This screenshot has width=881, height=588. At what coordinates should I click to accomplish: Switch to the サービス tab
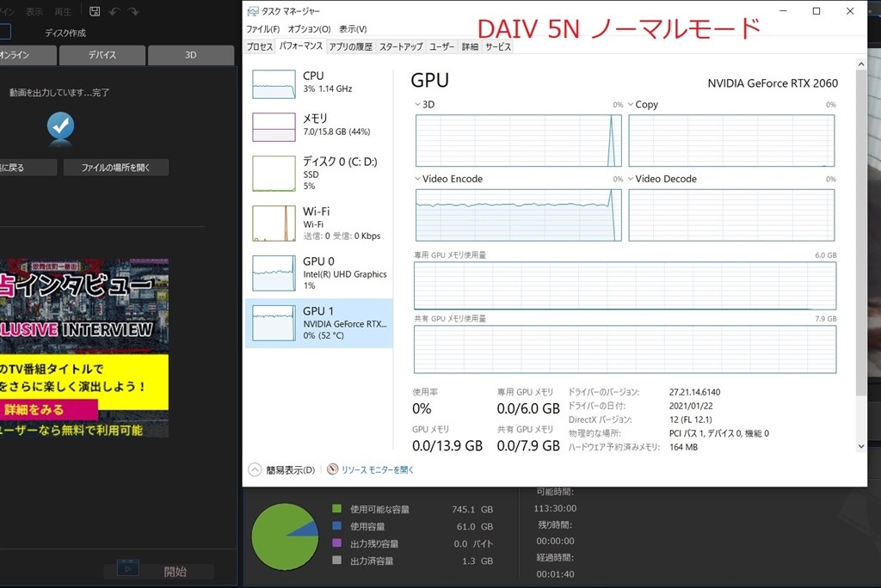point(498,46)
